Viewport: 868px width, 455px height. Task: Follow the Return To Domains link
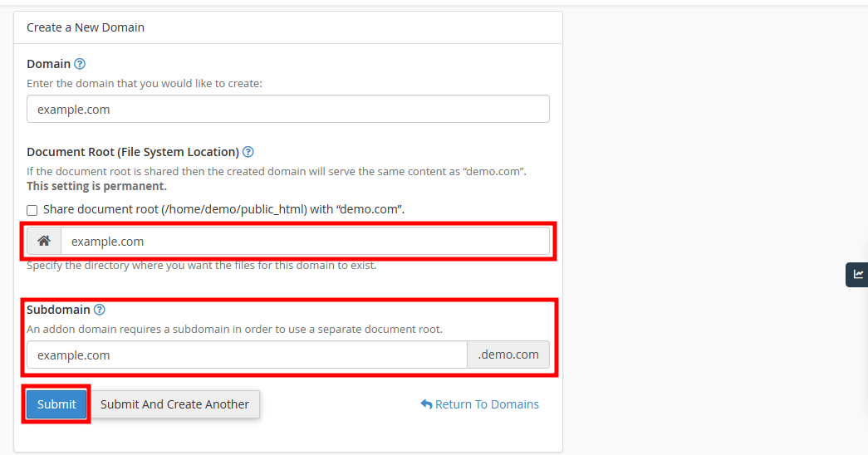(x=487, y=404)
